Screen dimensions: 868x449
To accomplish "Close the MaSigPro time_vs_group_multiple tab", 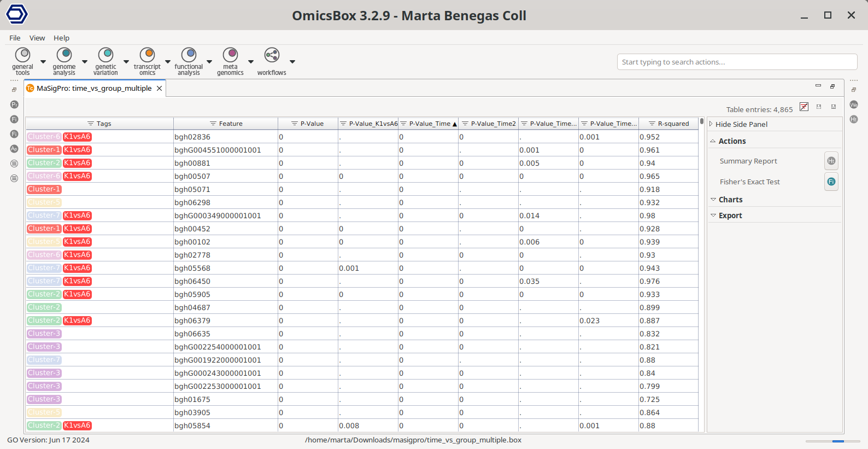I will 159,88.
